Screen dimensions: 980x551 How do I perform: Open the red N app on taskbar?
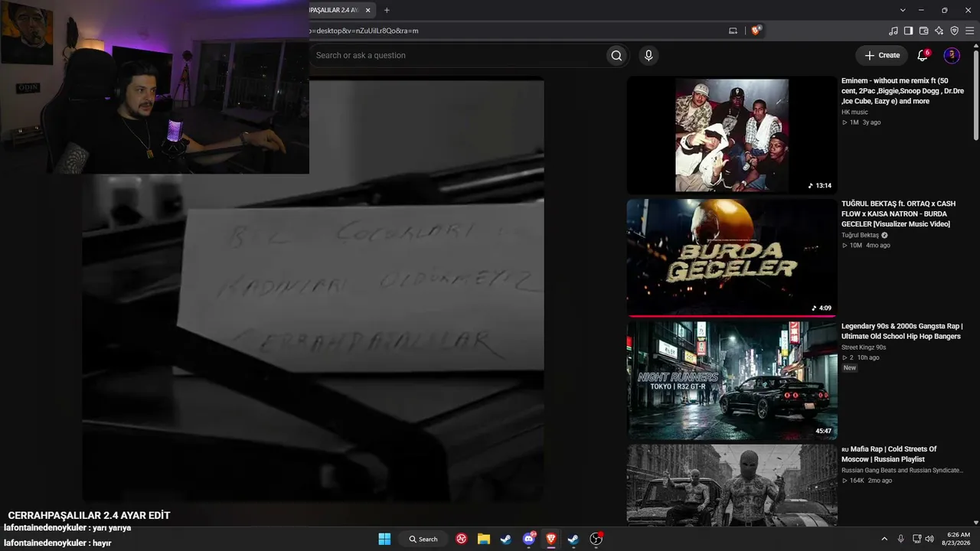tap(462, 539)
